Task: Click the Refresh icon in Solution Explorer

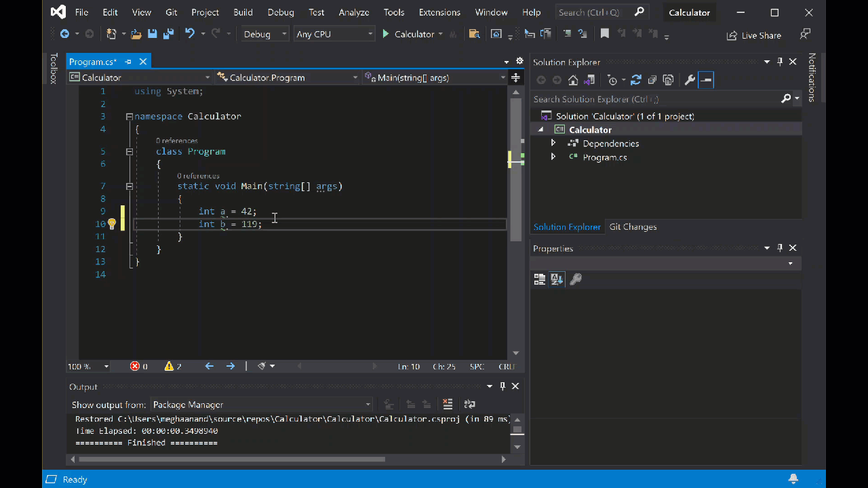Action: point(636,79)
